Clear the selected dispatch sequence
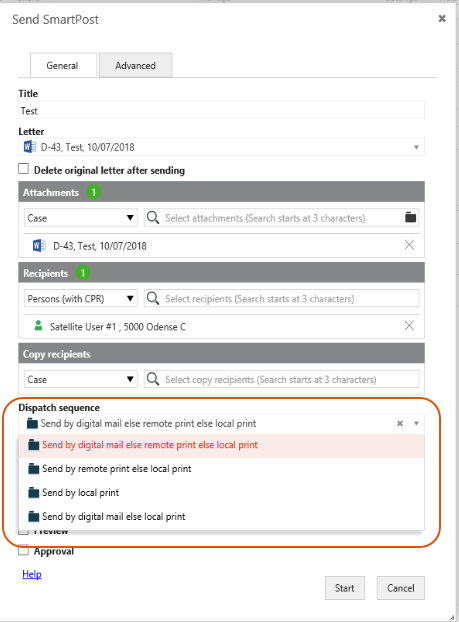Viewport: 459px width, 622px height. [400, 423]
